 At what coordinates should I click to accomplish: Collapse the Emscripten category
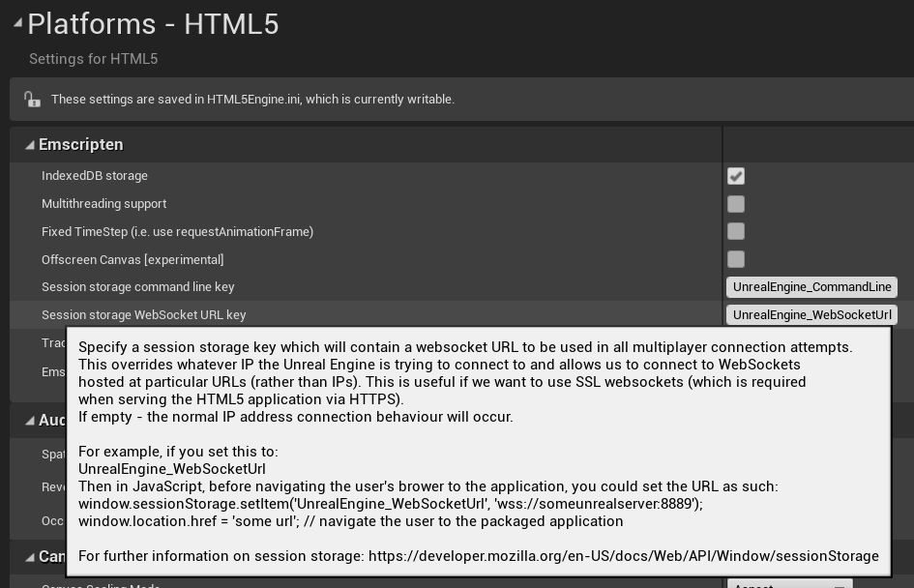click(30, 145)
